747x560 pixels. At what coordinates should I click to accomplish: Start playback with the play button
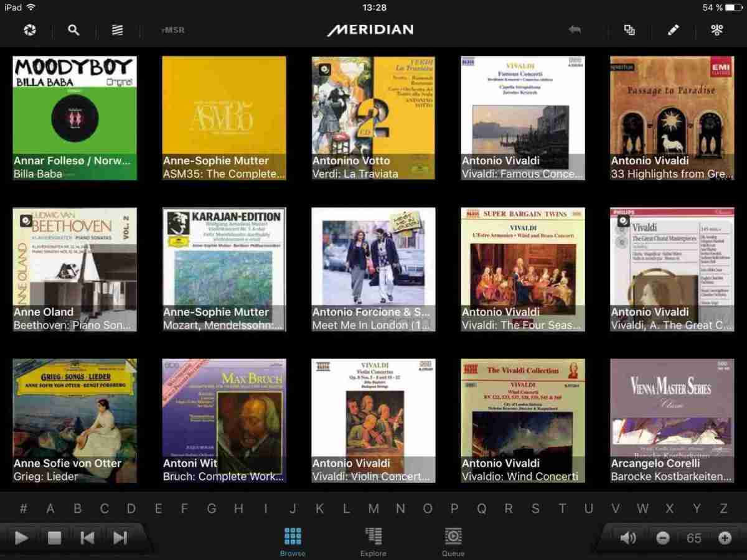21,538
